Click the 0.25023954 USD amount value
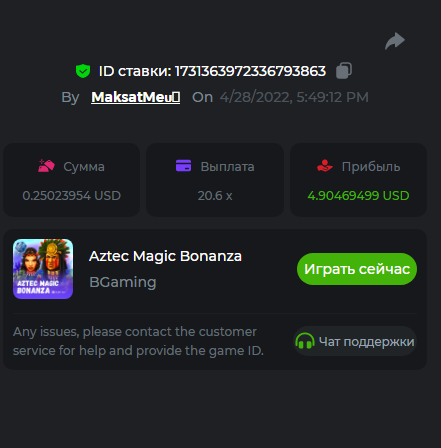The width and height of the screenshot is (441, 448). point(72,196)
